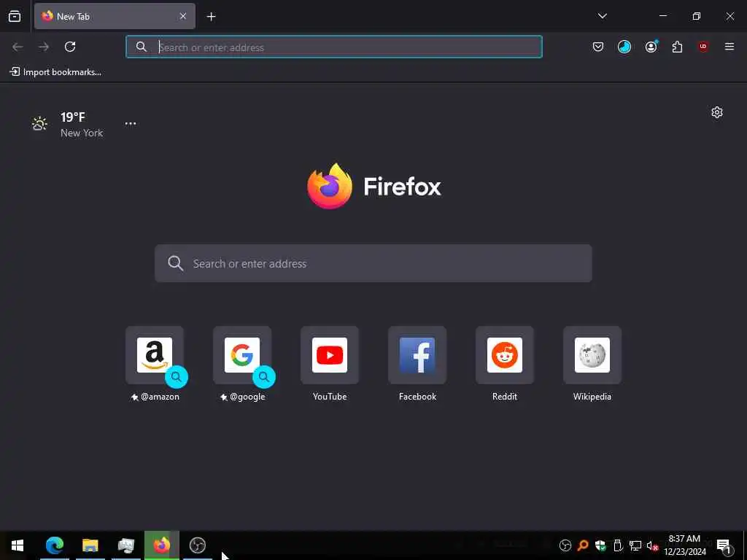The height and width of the screenshot is (560, 747).
Task: Expand the list all tabs chevron
Action: click(x=602, y=16)
